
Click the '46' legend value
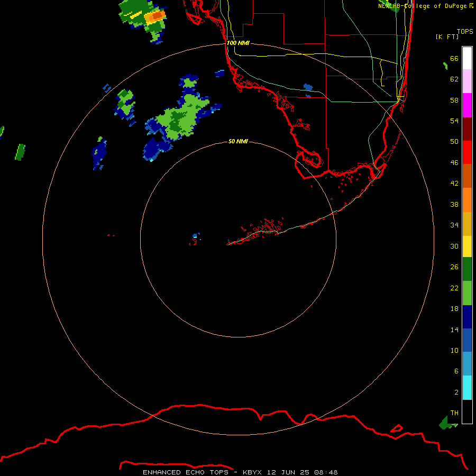click(x=454, y=162)
